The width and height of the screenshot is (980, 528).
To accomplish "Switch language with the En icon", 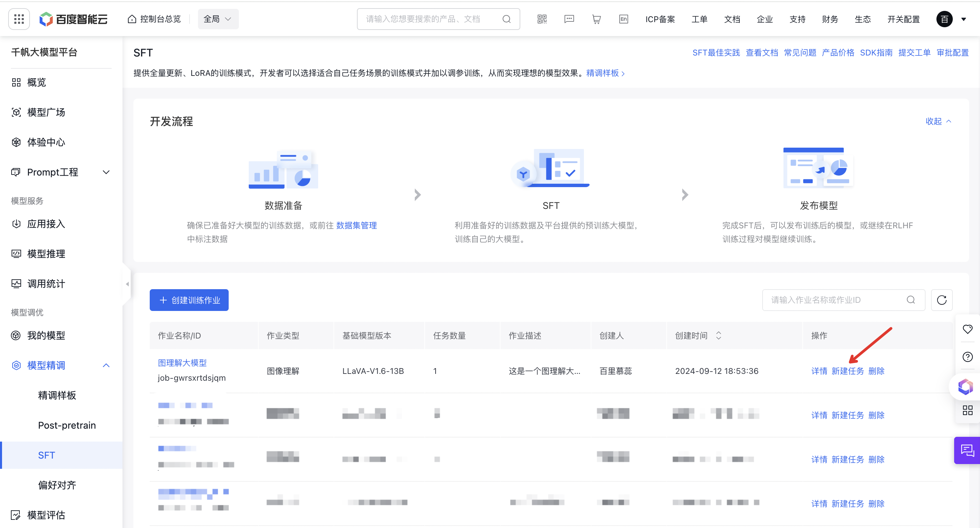I will (623, 19).
